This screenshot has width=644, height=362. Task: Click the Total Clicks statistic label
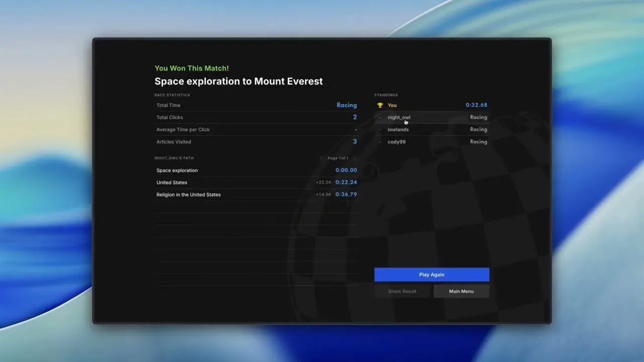[x=170, y=117]
